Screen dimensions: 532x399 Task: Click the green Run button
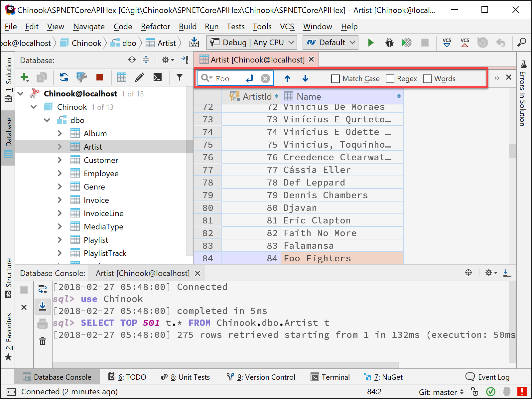pos(371,43)
